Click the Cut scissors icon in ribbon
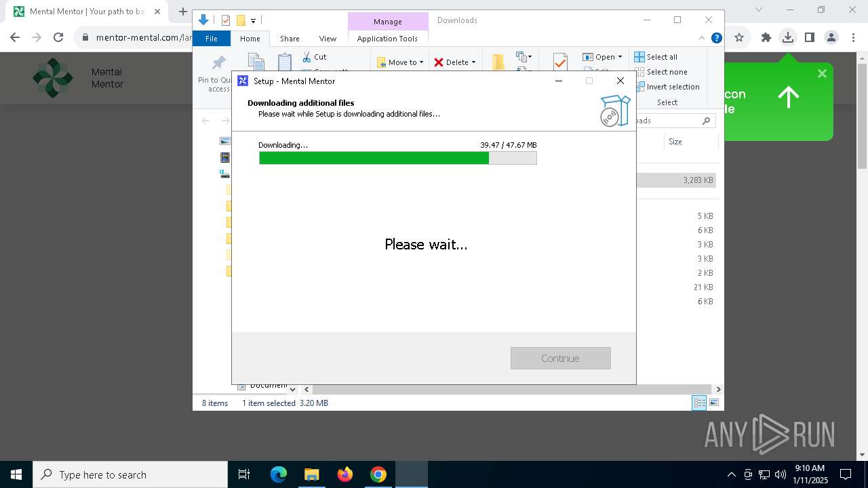This screenshot has height=488, width=868. [307, 57]
